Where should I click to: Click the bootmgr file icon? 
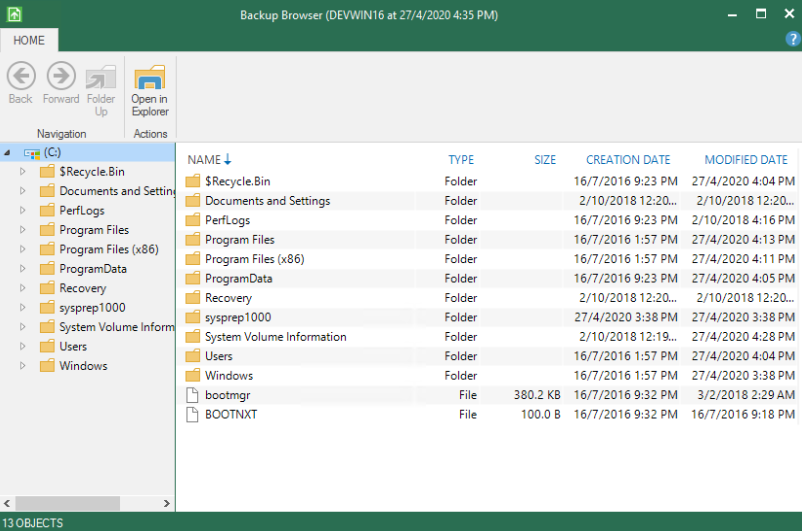(192, 395)
